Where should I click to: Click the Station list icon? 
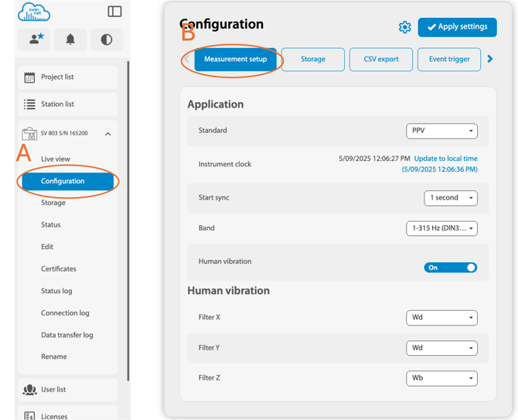pyautogui.click(x=29, y=104)
